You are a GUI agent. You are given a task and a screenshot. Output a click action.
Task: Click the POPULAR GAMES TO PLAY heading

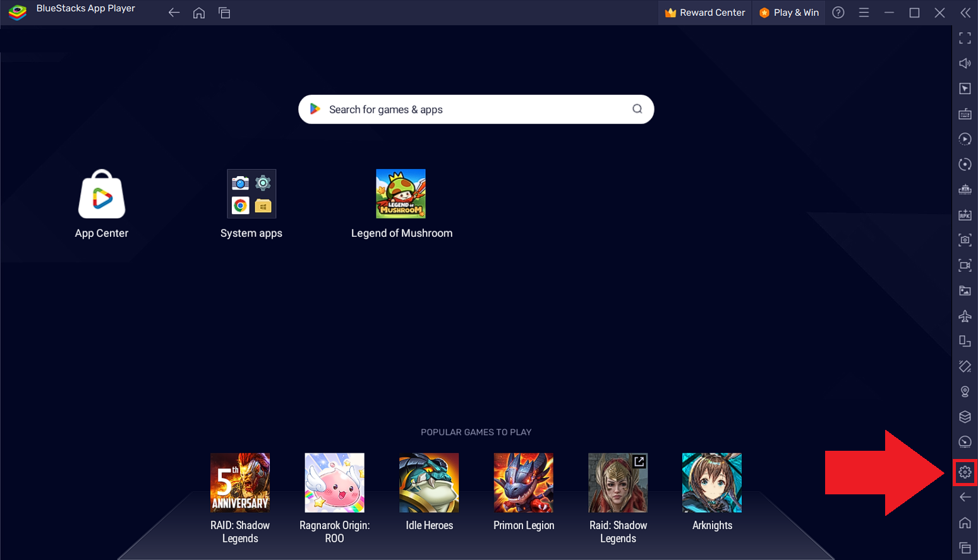476,432
